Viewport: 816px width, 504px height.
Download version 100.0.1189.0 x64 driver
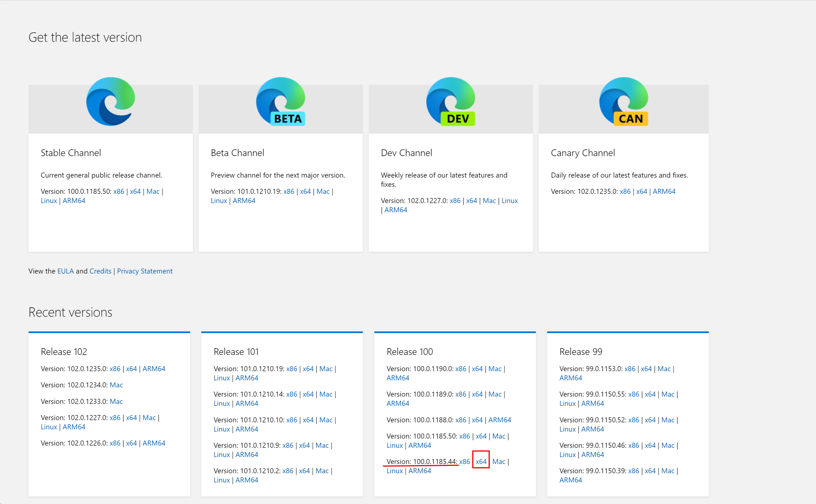point(477,394)
